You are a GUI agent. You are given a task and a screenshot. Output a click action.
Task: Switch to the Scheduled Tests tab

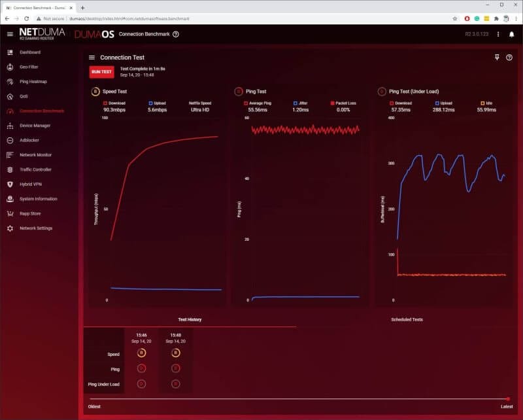pyautogui.click(x=407, y=320)
